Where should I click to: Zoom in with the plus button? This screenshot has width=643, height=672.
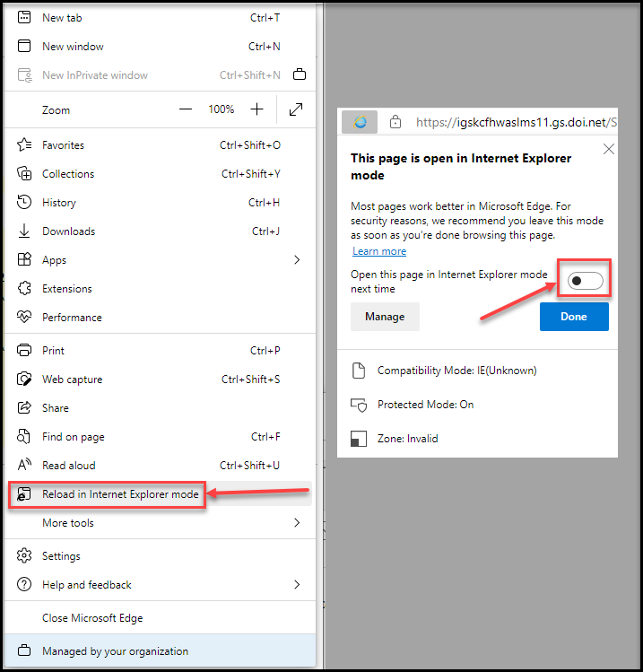click(x=256, y=109)
